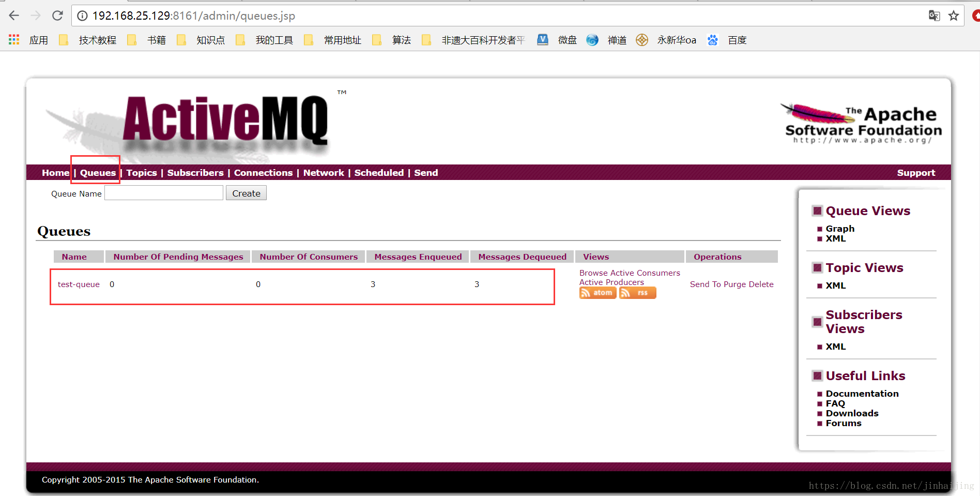This screenshot has height=496, width=980.
Task: Open the Queues menu item
Action: [98, 173]
